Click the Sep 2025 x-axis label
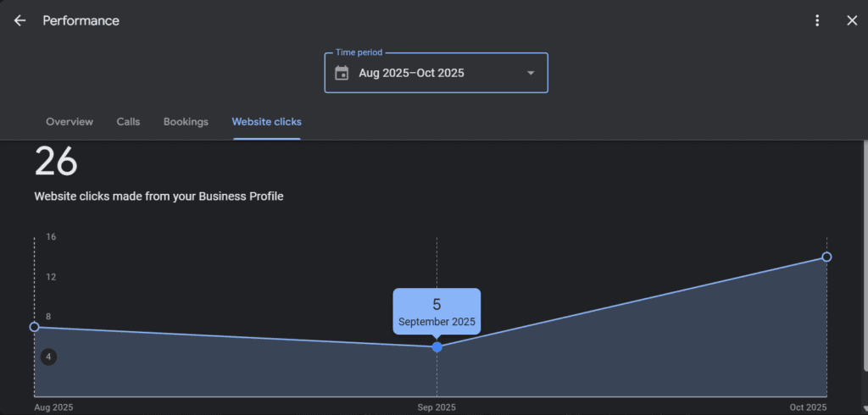Image resolution: width=868 pixels, height=415 pixels. coord(437,407)
